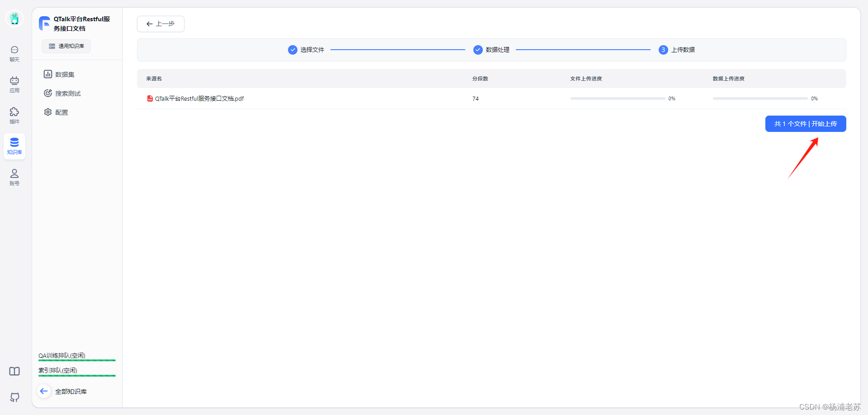This screenshot has height=415, width=868.
Task: Click the 数据处理 step
Action: tap(491, 50)
